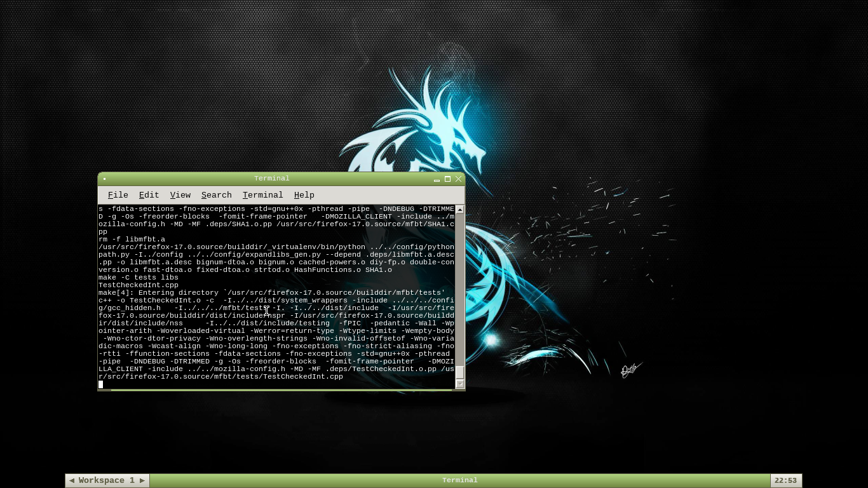Click the scrollbar up arrow in Terminal
Screen dimensions: 868x488
[x=460, y=210]
